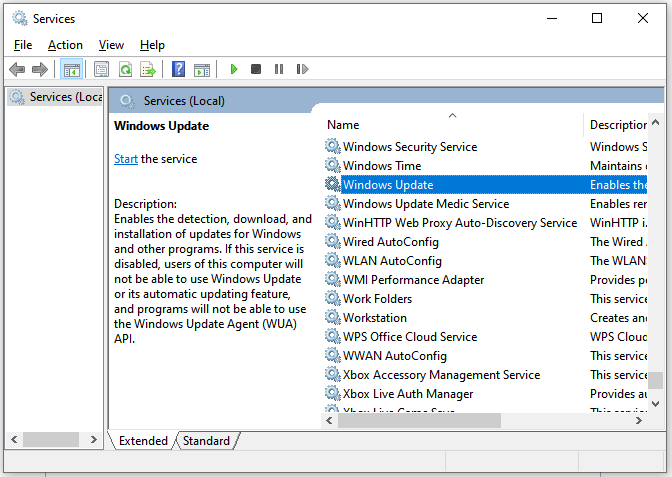Select the WMI Performance Adapter name
The height and width of the screenshot is (477, 672).
click(413, 280)
